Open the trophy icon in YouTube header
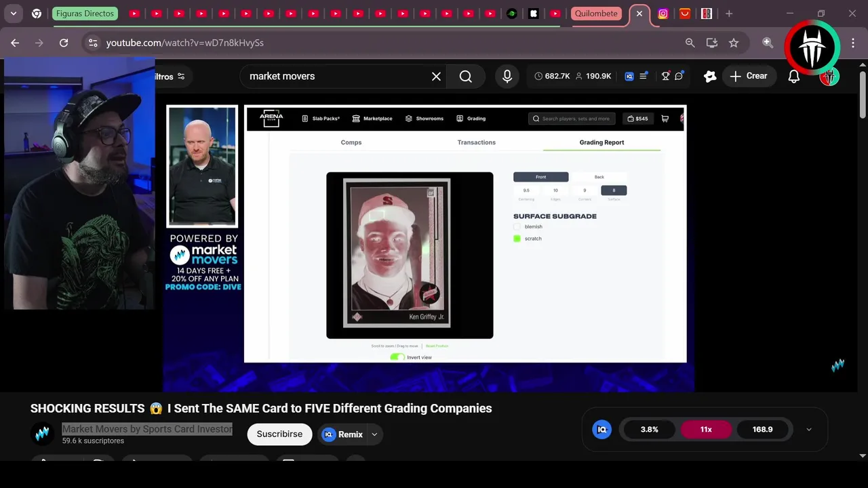The image size is (868, 488). (x=666, y=76)
